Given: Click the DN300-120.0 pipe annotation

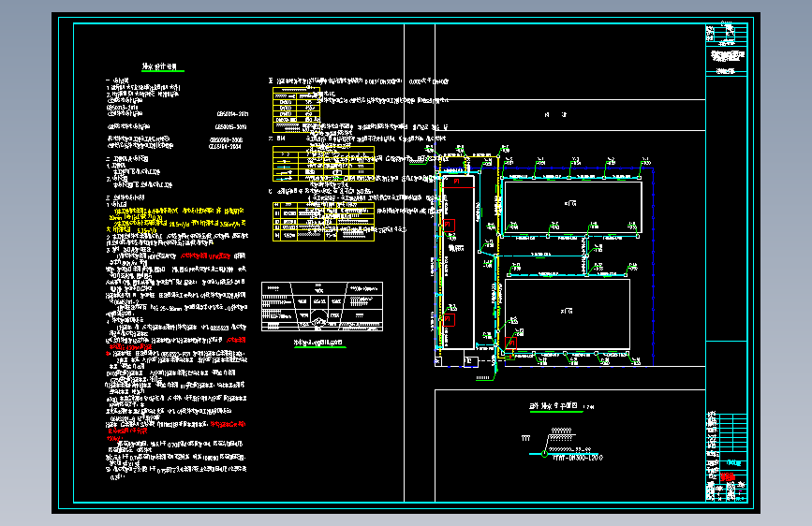Looking at the screenshot, I should point(578,458).
